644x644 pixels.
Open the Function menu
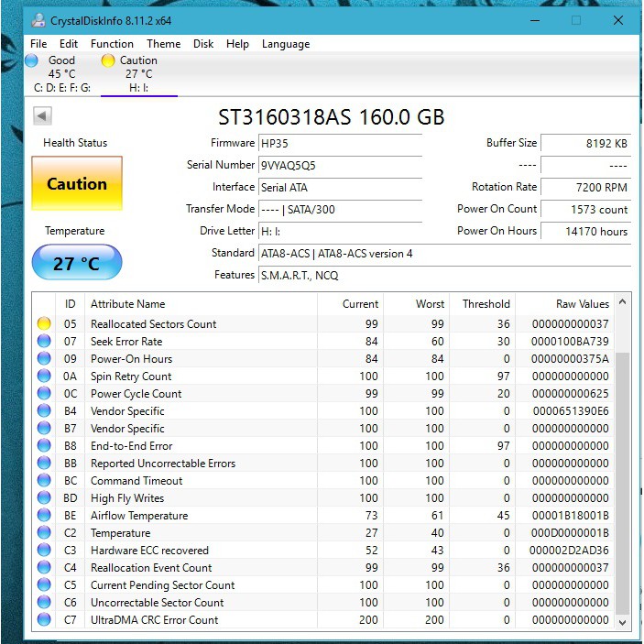click(x=112, y=44)
